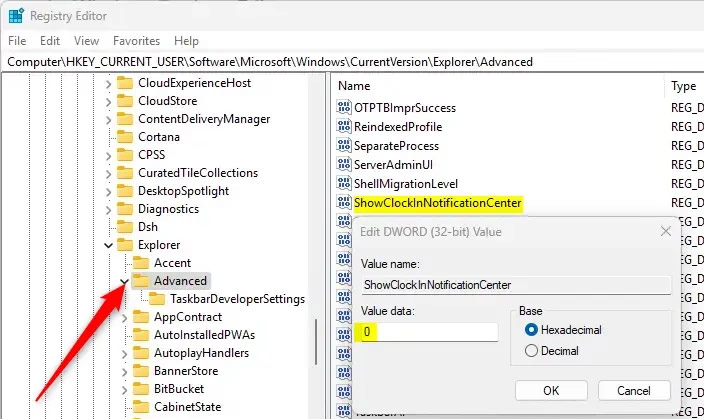Close the Edit DWORD dialog
The image size is (704, 419).
(666, 231)
